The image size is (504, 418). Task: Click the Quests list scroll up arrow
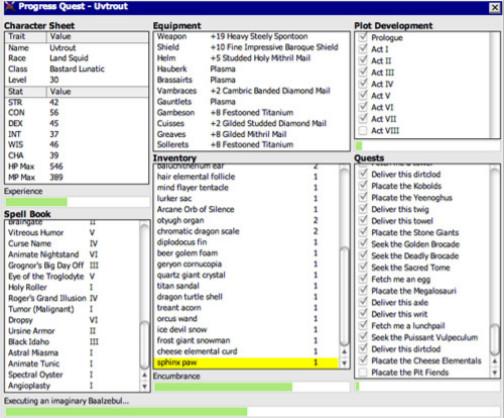495,361
